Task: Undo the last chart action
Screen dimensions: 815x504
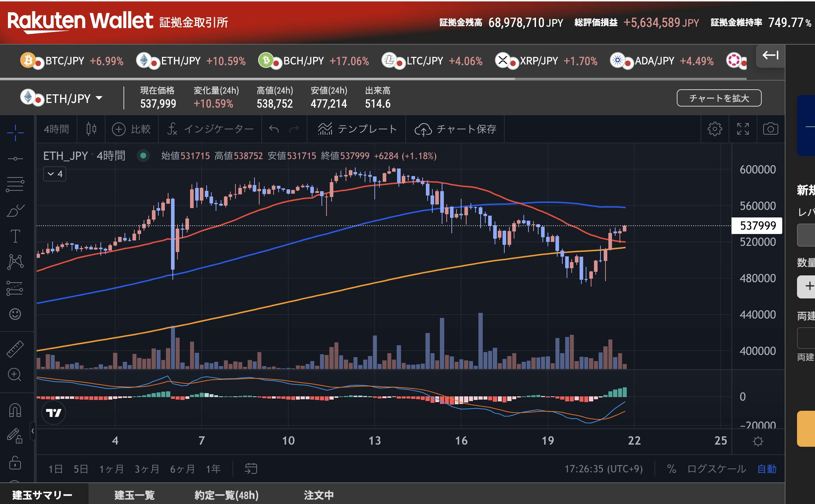Action: pyautogui.click(x=274, y=129)
